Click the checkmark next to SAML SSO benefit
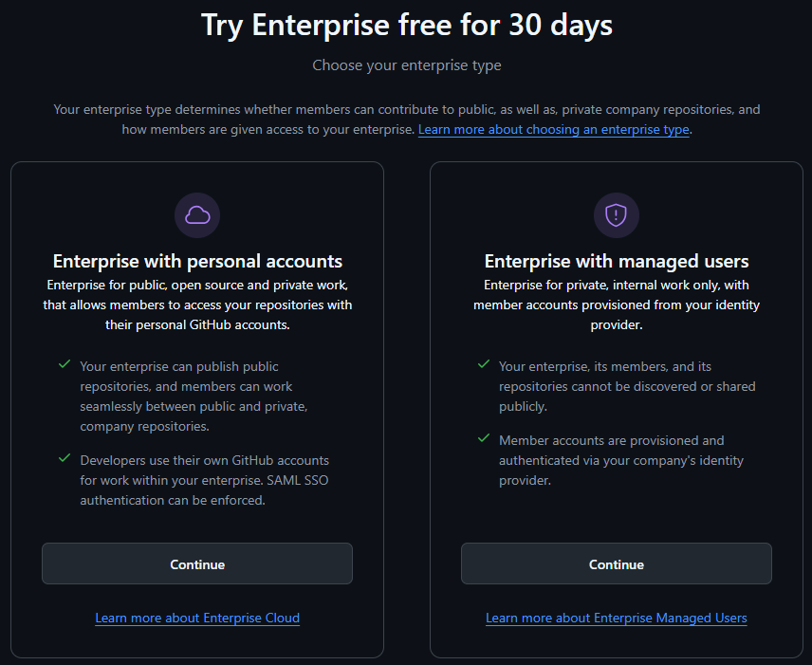 (65, 457)
